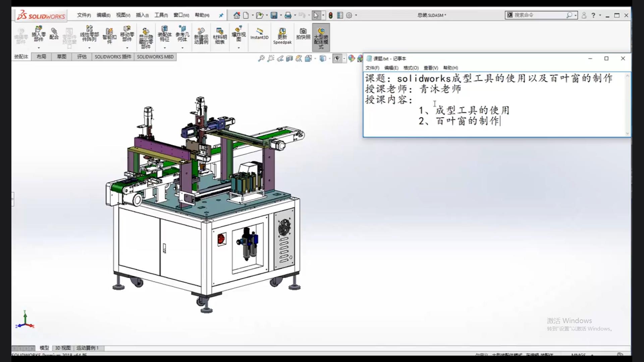Viewport: 644px width, 362px height.
Task: Open the dropdown arrow next to Options gear
Action: click(356, 15)
